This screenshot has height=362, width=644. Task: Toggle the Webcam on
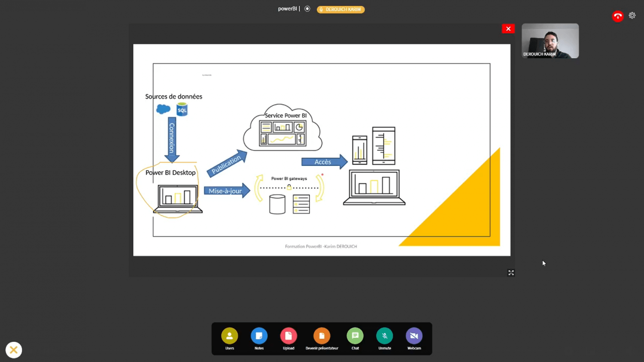(x=414, y=336)
